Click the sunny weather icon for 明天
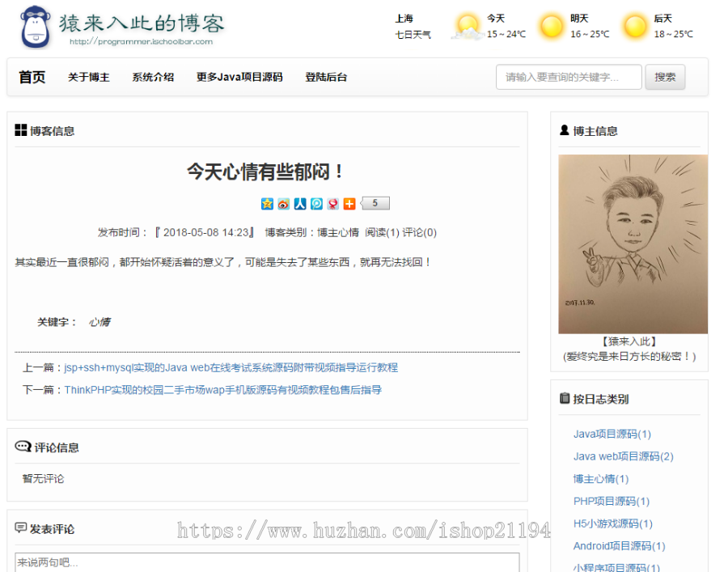Image resolution: width=728 pixels, height=572 pixels. [x=552, y=27]
